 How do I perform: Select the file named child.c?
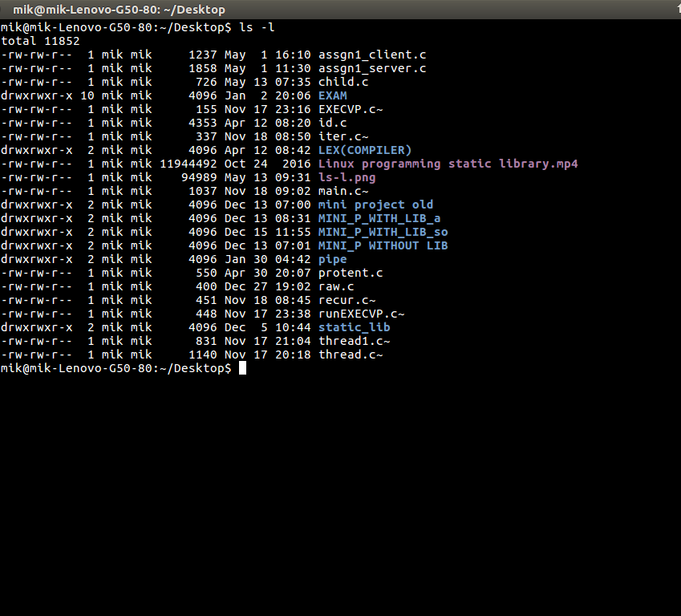343,82
